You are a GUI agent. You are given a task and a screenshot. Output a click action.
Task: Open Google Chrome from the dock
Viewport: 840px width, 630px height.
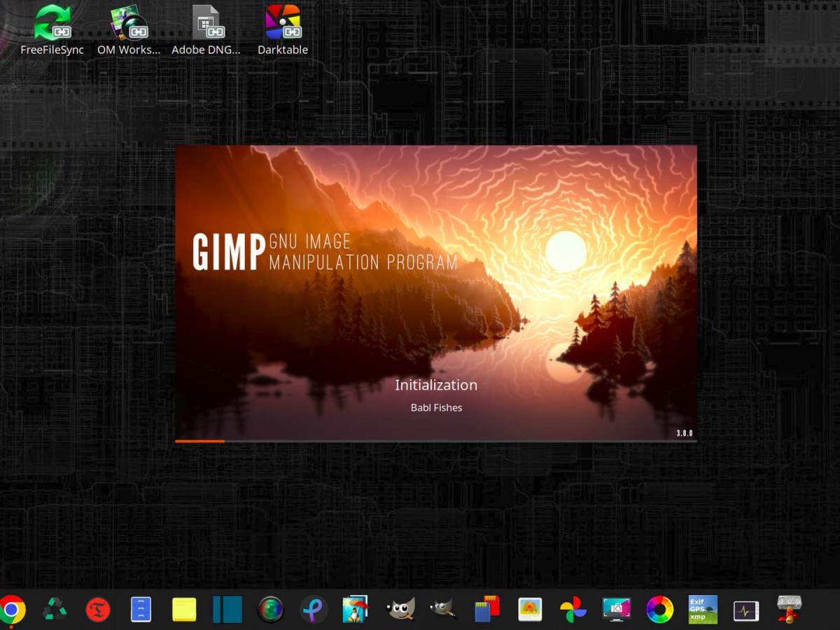click(x=12, y=610)
